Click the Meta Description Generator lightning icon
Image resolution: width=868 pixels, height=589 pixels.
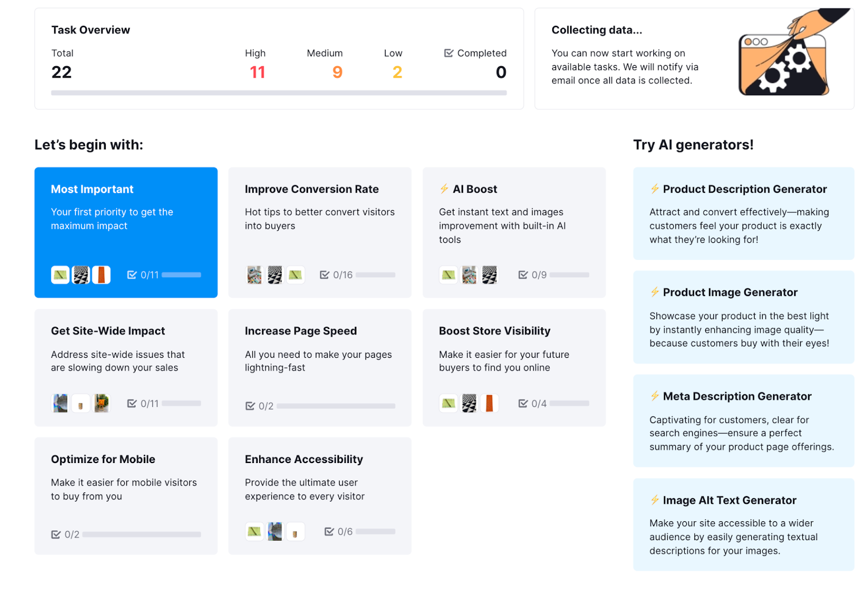[x=655, y=396]
